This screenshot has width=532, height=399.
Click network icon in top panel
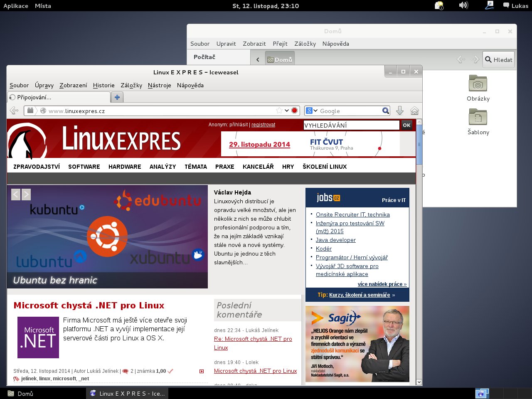[x=489, y=5]
